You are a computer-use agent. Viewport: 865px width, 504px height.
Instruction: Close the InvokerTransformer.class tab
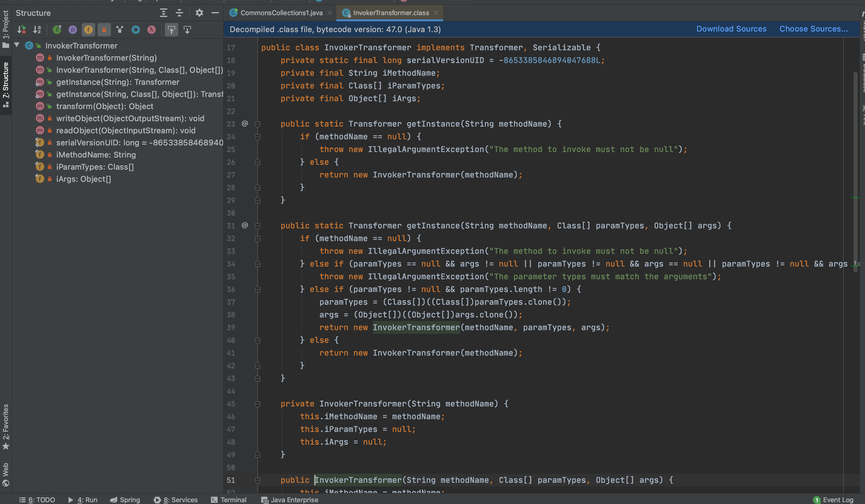436,13
